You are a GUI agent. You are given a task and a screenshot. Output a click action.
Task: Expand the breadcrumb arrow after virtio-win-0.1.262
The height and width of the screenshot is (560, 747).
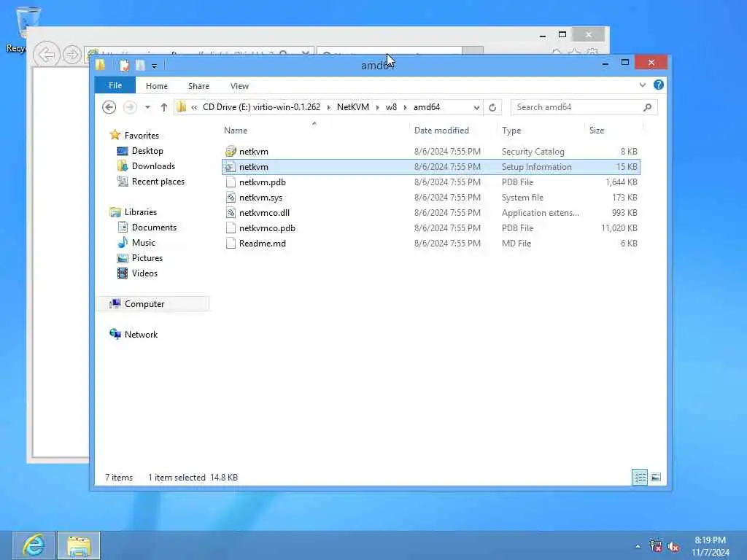coord(328,107)
